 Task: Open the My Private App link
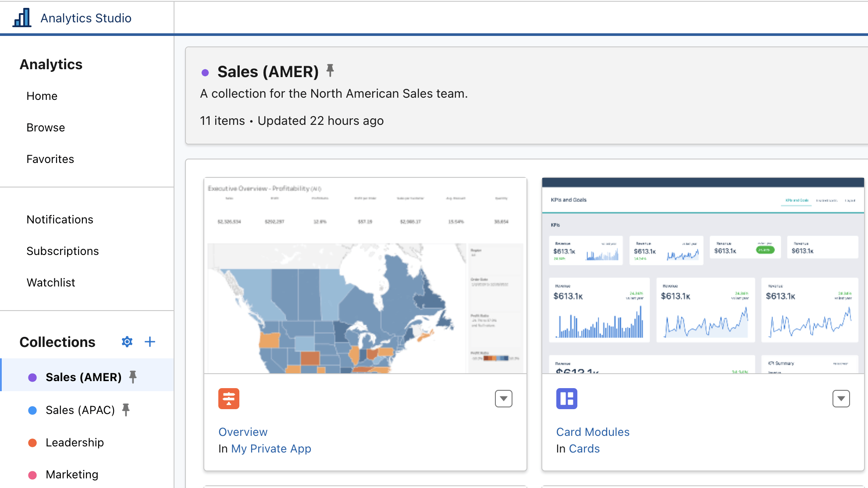271,448
